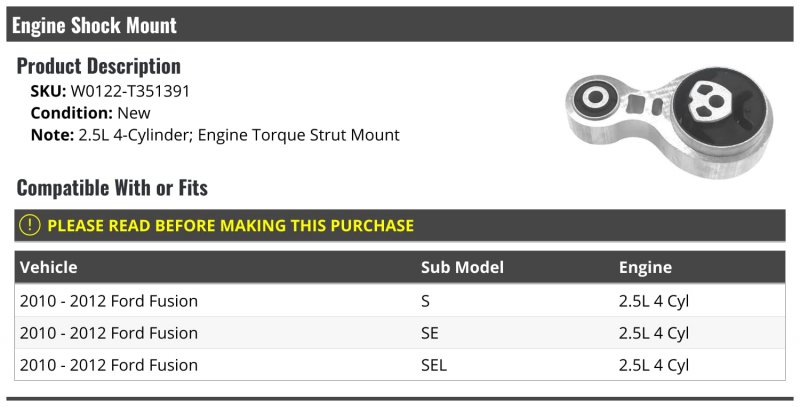Click the warning exclamation icon in the banner
The width and height of the screenshot is (800, 407).
point(31,226)
